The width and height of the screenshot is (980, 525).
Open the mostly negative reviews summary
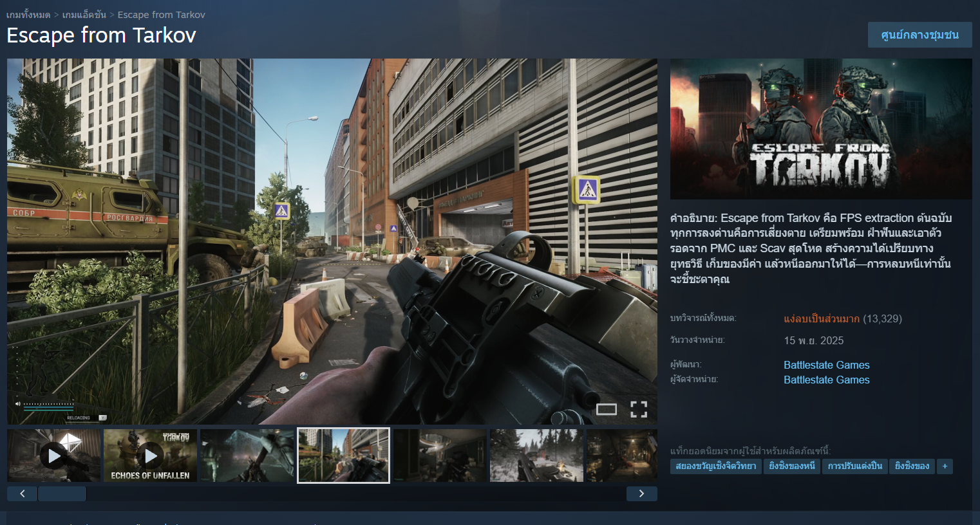coord(821,318)
